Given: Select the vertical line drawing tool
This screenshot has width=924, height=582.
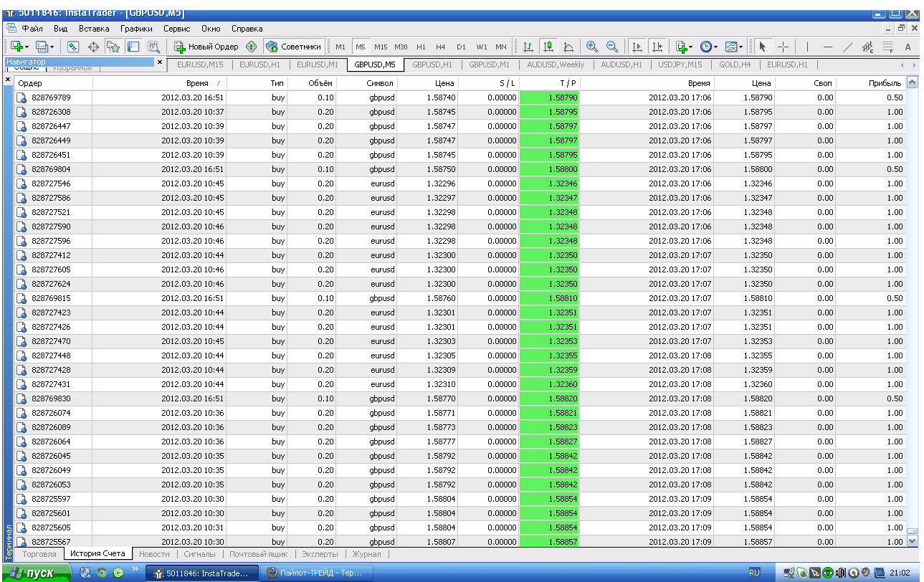Looking at the screenshot, I should pyautogui.click(x=808, y=47).
